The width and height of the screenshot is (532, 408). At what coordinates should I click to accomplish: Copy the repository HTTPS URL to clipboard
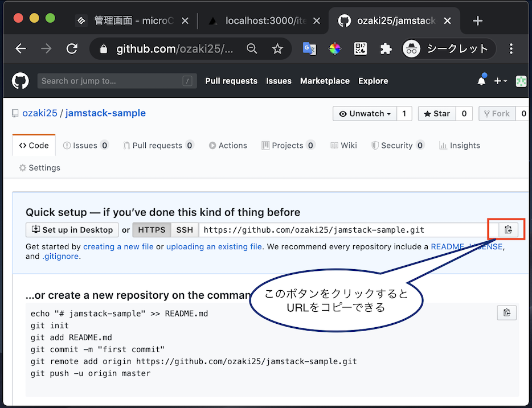click(x=508, y=230)
